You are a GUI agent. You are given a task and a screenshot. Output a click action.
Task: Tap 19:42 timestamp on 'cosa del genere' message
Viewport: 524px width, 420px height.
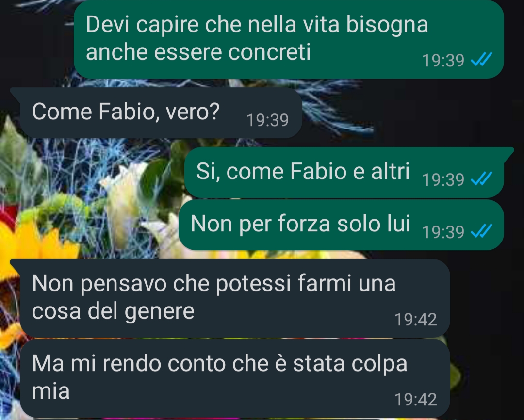point(416,320)
